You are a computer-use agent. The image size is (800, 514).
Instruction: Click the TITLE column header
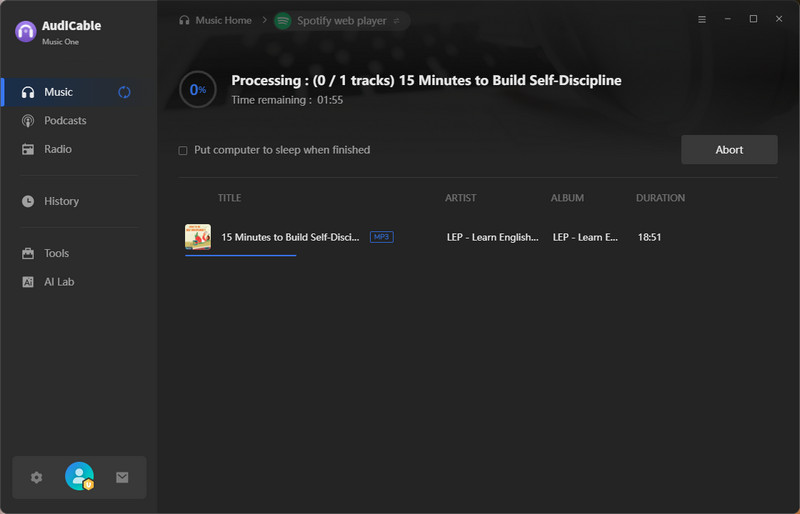pos(230,198)
